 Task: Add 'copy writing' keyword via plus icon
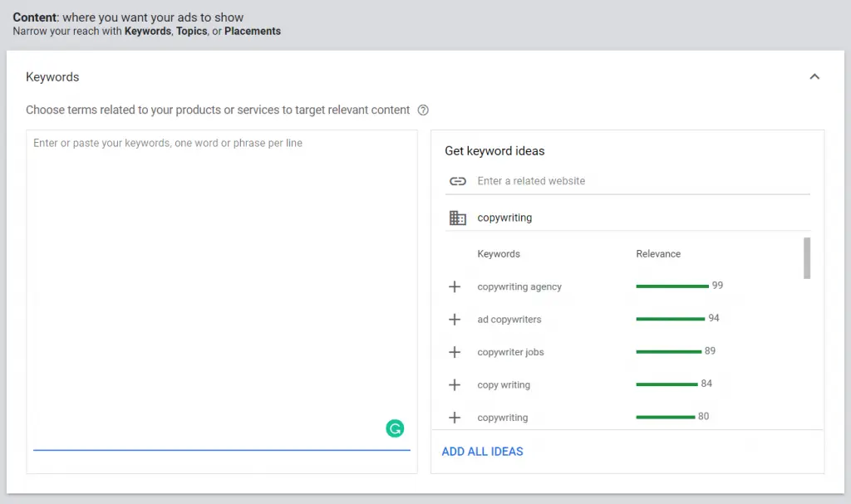coord(455,385)
